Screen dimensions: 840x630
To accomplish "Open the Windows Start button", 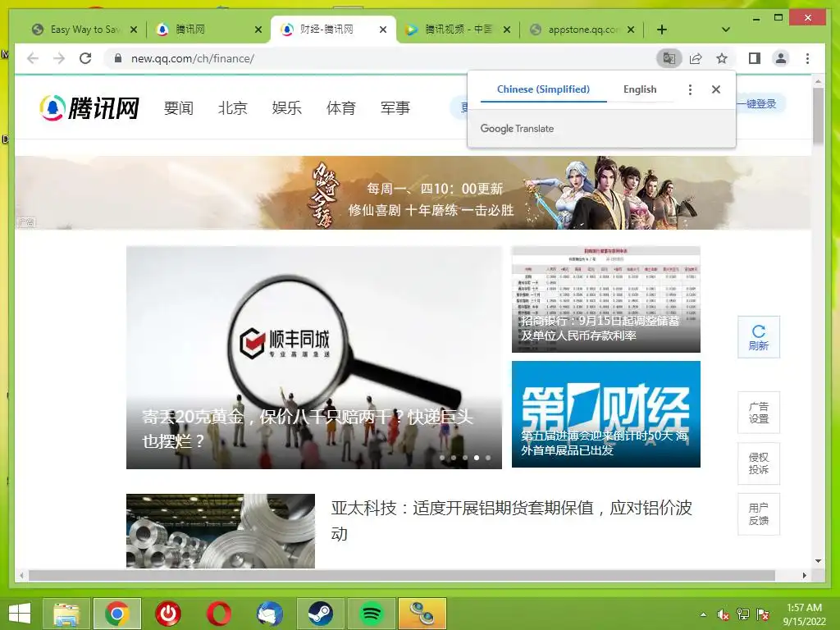I will 20,614.
